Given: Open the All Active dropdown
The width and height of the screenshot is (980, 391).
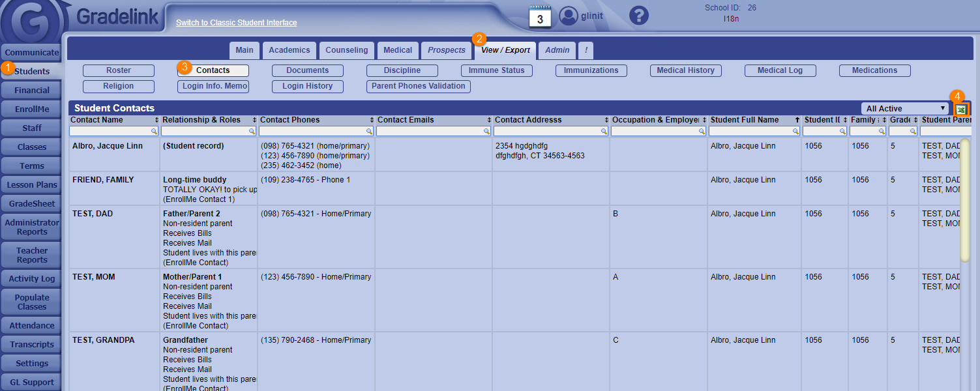Looking at the screenshot, I should click(x=905, y=109).
